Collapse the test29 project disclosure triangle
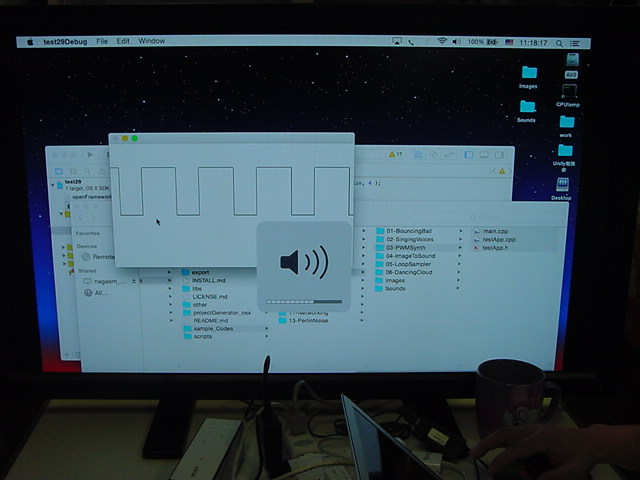 click(x=53, y=185)
